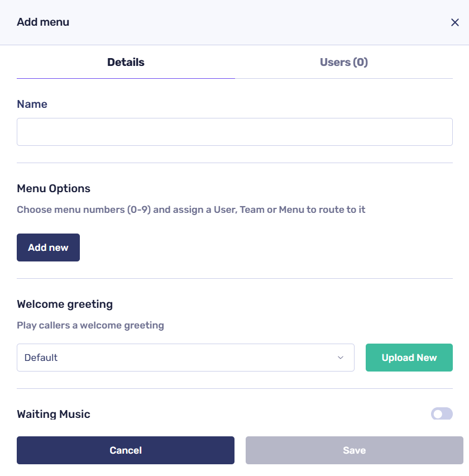The width and height of the screenshot is (469, 476).
Task: Save the new menu
Action: [354, 450]
